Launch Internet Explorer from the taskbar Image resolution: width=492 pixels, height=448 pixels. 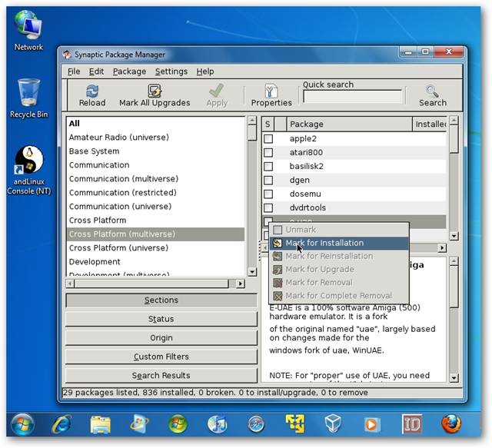[61, 425]
